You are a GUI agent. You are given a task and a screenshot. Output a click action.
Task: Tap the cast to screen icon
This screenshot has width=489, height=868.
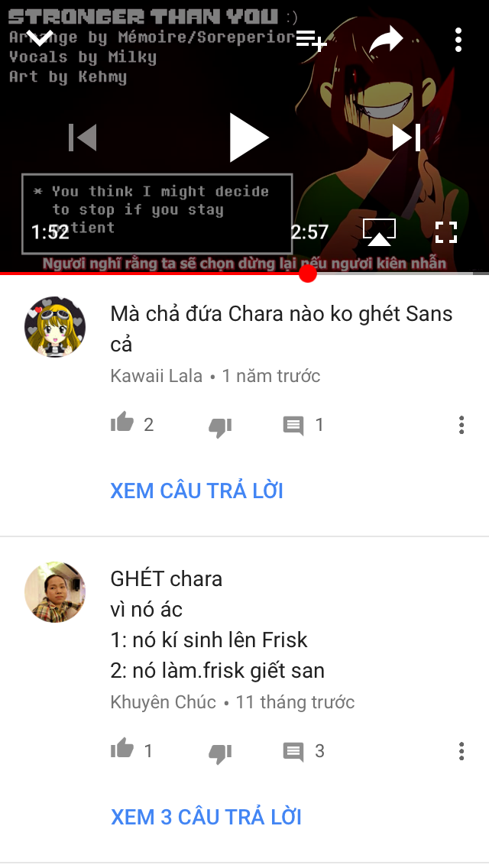[x=379, y=232]
